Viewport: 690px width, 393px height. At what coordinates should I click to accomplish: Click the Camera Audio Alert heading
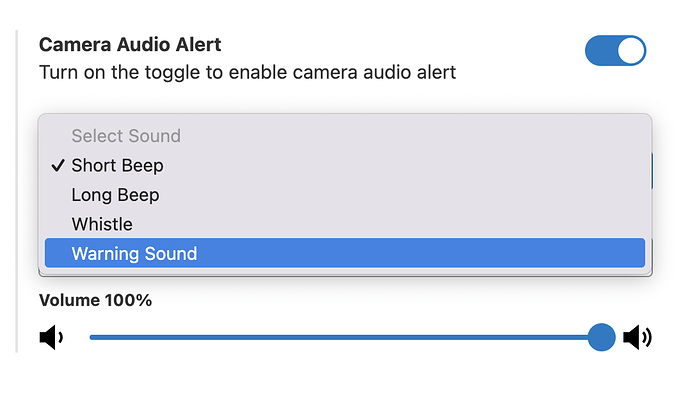tap(130, 44)
